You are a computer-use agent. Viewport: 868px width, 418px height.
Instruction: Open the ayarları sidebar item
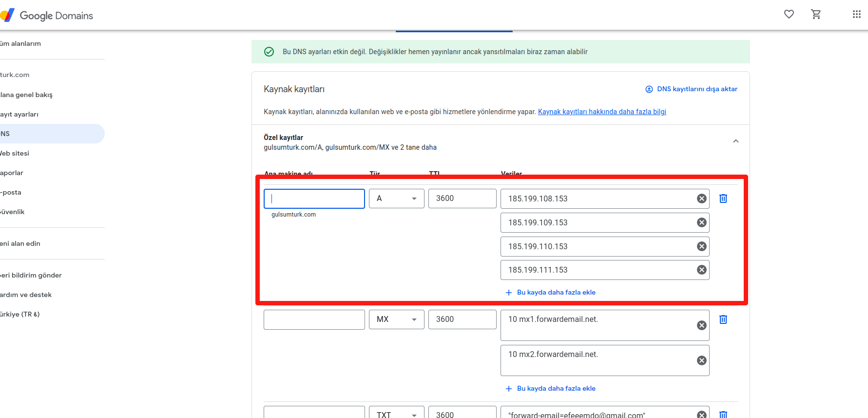point(19,114)
